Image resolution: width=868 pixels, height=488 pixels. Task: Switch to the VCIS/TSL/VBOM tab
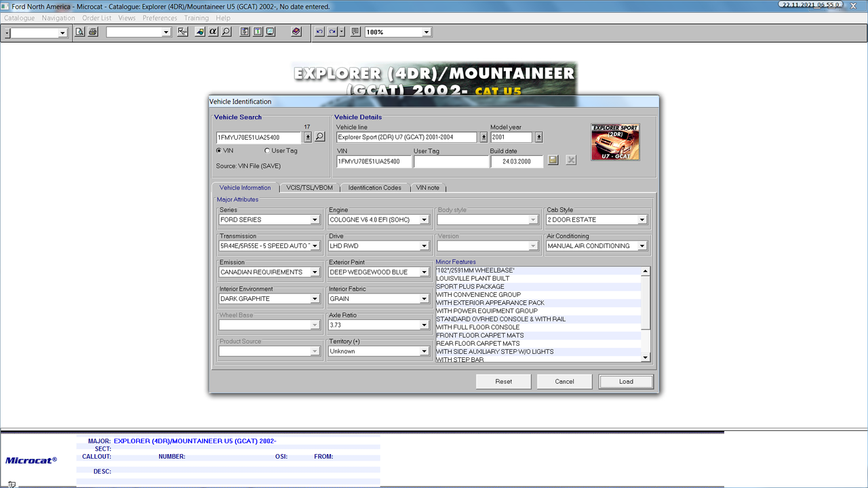tap(309, 188)
